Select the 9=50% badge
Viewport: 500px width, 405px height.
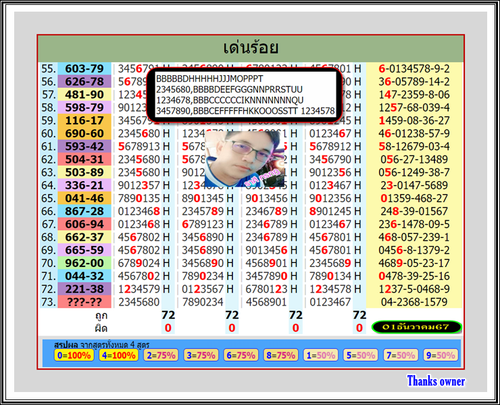[441, 355]
